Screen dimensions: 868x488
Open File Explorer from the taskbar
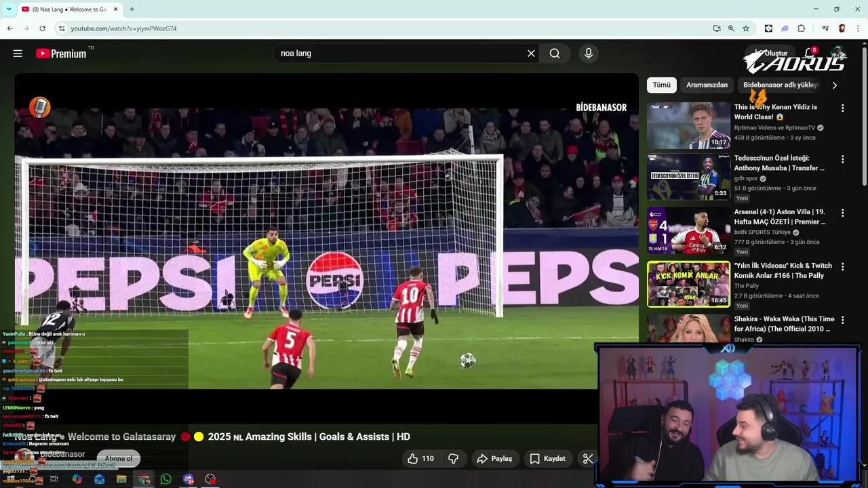[121, 479]
